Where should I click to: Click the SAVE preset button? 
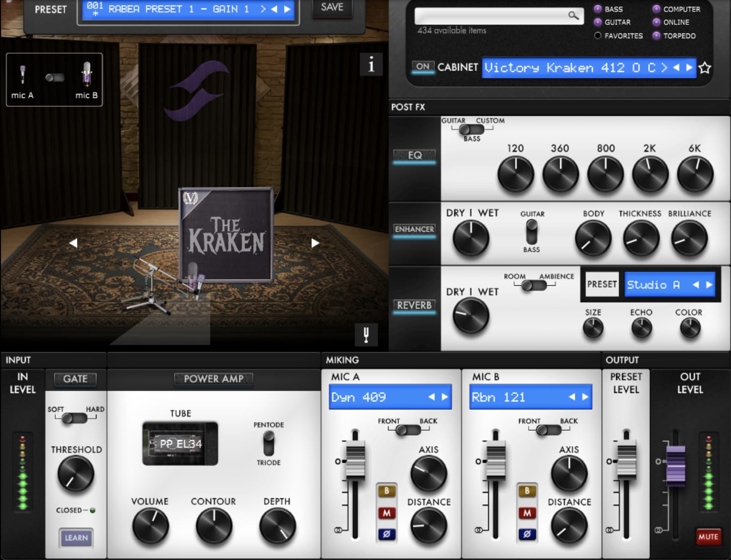332,7
